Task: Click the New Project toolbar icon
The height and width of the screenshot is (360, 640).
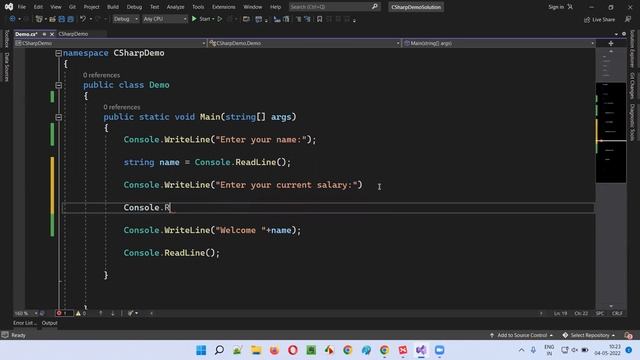Action: click(39, 19)
